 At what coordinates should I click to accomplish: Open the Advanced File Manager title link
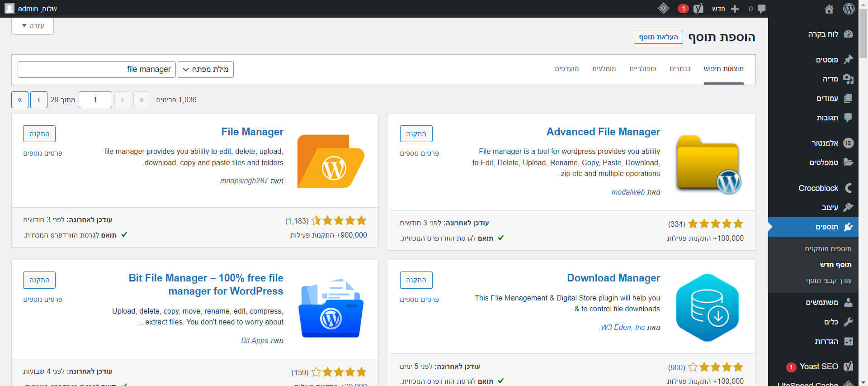click(603, 132)
